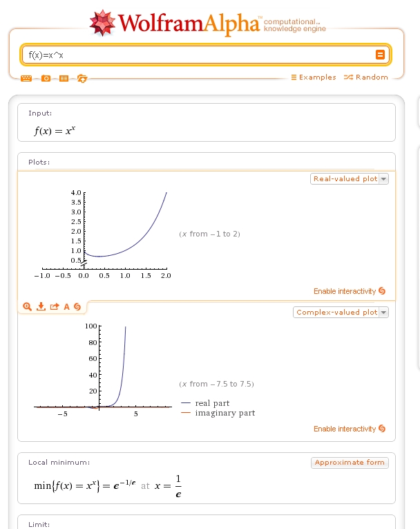The image size is (420, 529).
Task: Click the orange compute equals button
Action: [x=380, y=55]
